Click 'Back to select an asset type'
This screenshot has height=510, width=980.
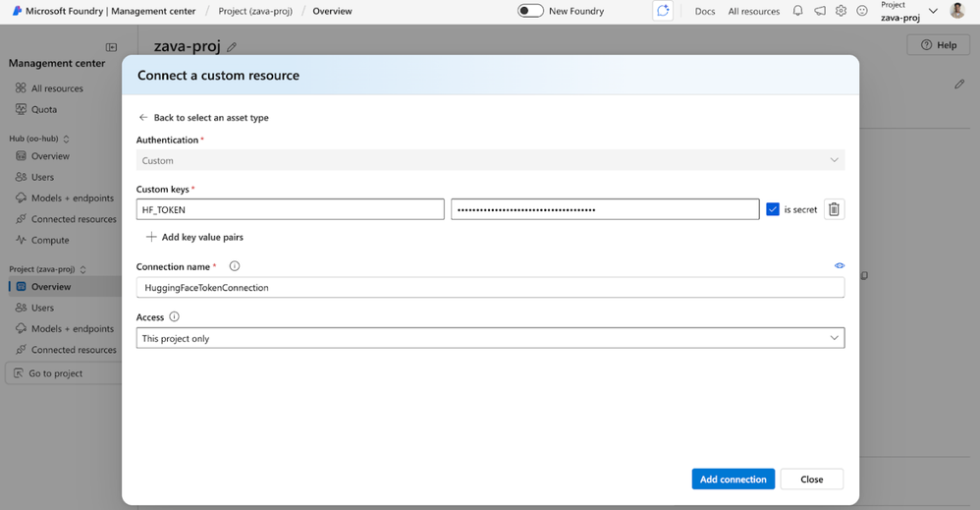211,117
